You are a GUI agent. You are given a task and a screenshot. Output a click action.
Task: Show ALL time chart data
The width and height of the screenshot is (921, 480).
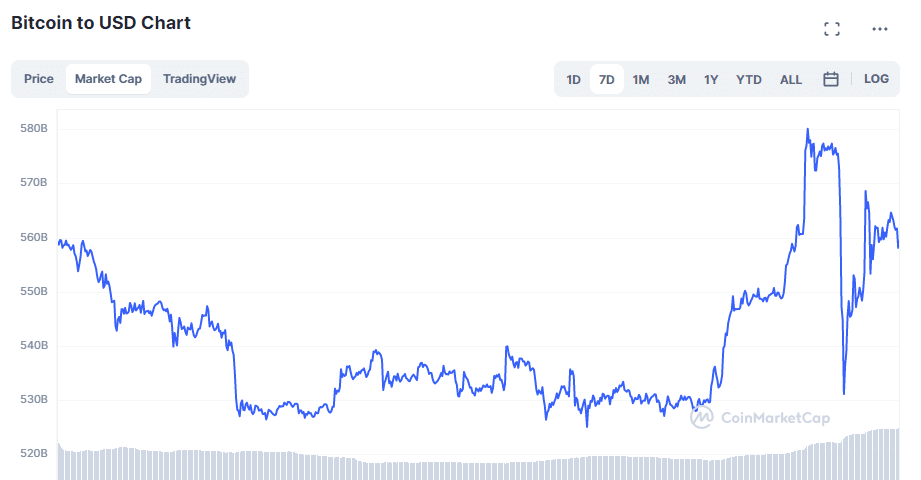[791, 79]
